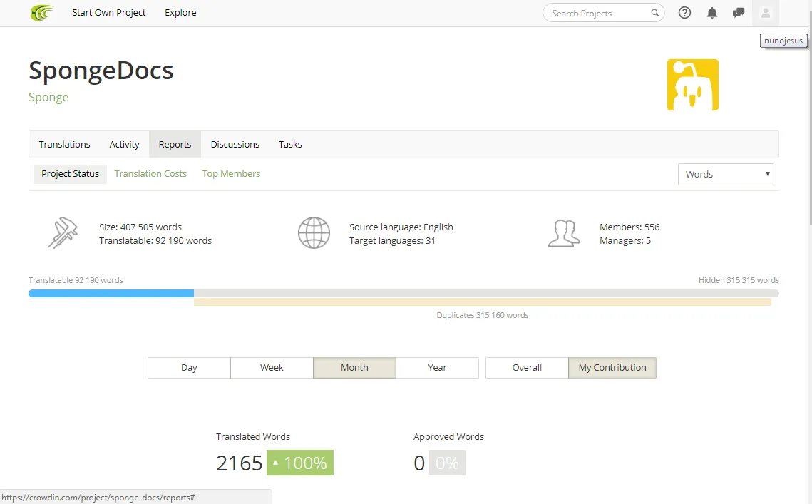Open the Discussions tab
Screen dimensions: 812x504
point(235,145)
